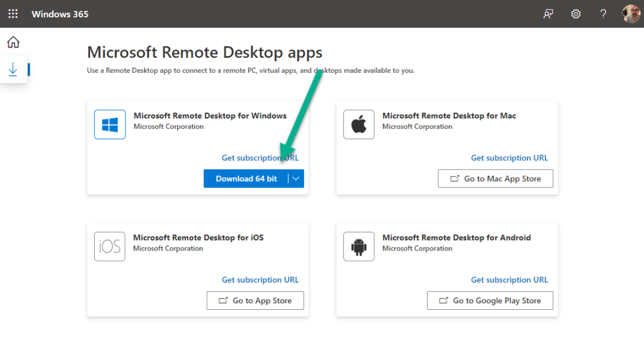Click Go to App Store
The image size is (644, 360).
click(255, 301)
